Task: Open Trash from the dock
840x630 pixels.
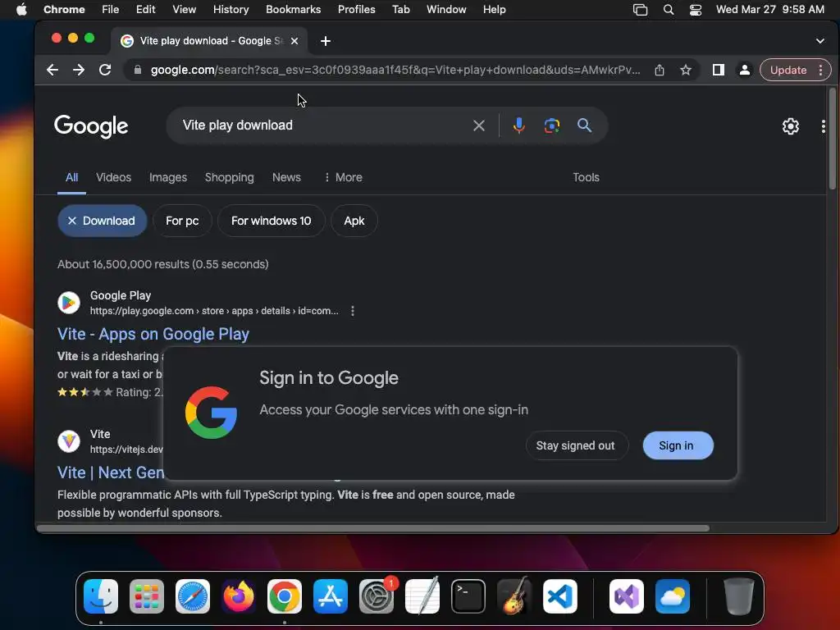Action: coord(739,596)
